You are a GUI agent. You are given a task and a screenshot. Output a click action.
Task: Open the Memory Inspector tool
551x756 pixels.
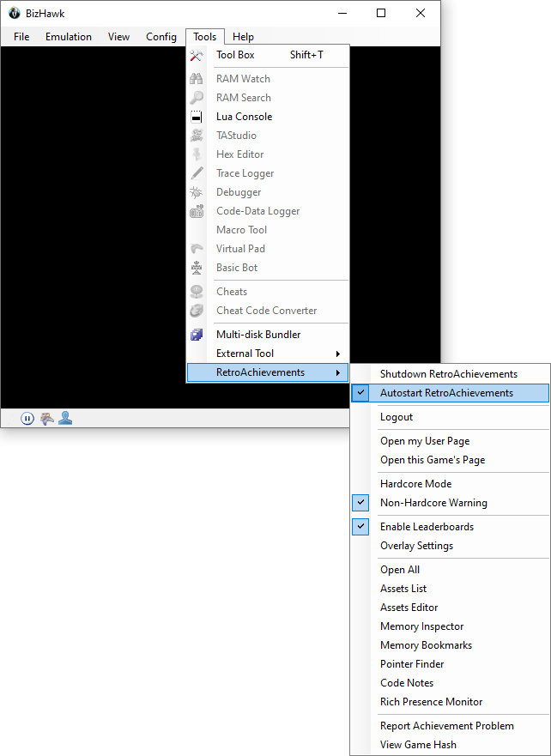click(421, 626)
